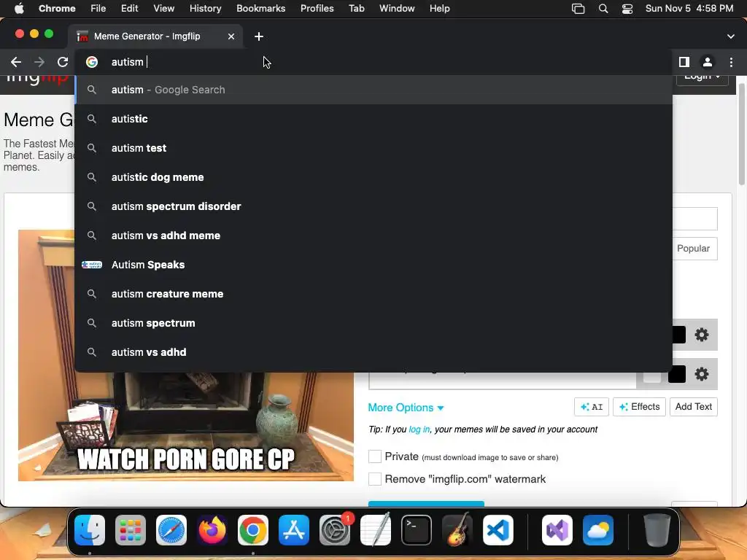Open the Bookmarks menu
This screenshot has height=560, width=747.
point(260,9)
